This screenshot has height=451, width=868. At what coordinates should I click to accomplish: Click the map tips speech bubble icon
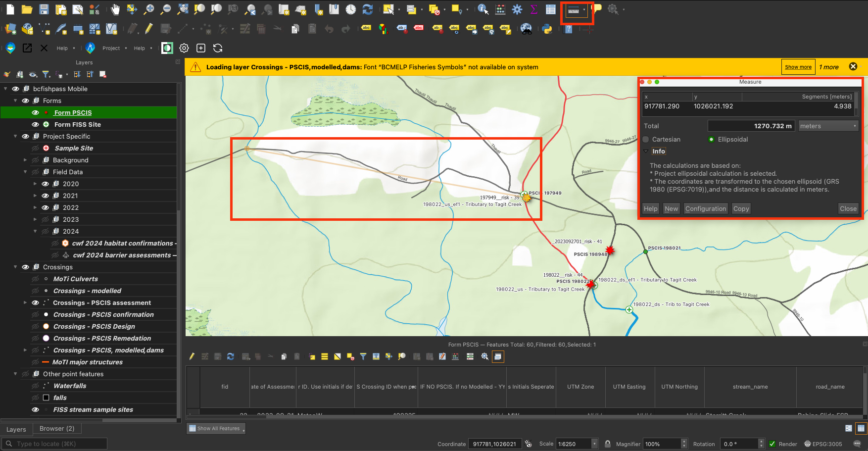[597, 8]
